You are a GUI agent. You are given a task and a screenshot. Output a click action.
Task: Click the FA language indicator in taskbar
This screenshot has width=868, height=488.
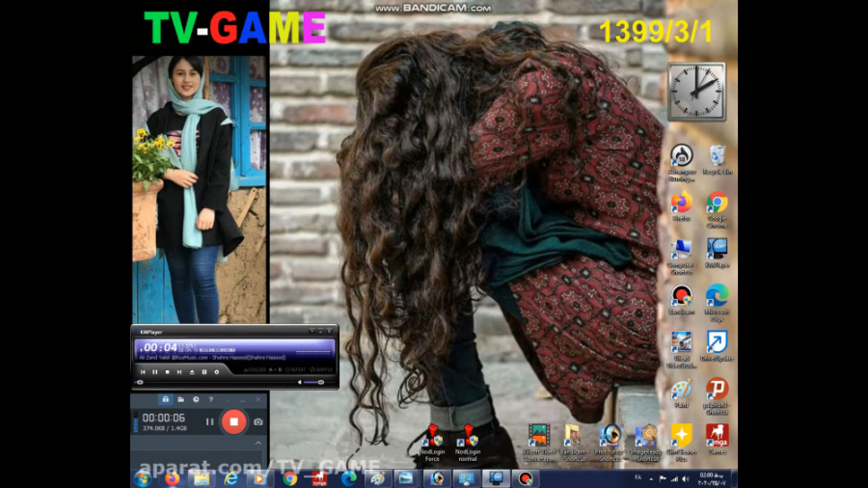click(638, 476)
